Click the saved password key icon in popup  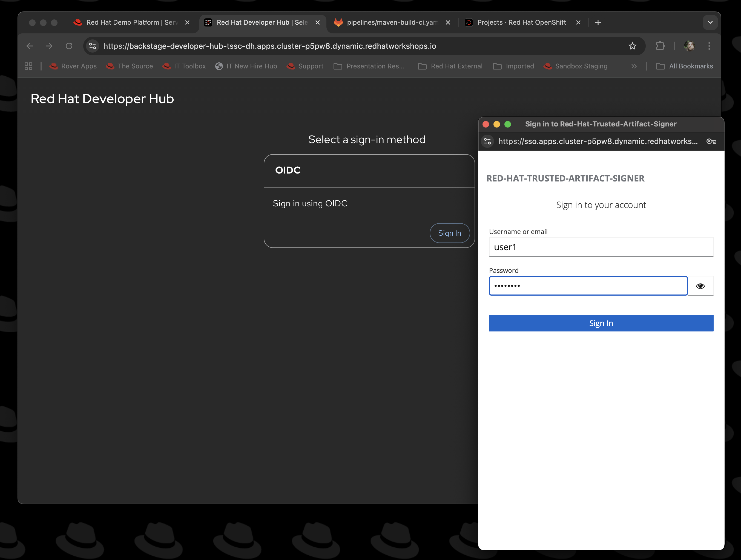point(711,141)
